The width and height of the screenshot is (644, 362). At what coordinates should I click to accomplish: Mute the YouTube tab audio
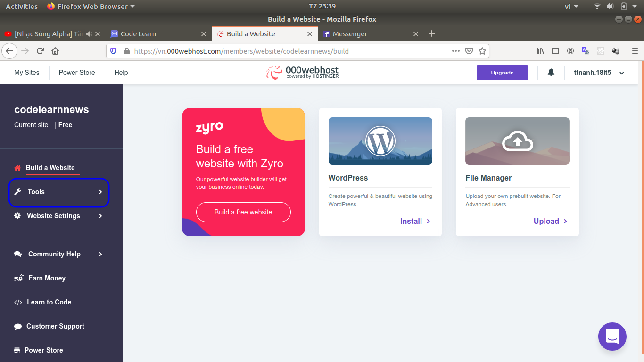pos(89,34)
